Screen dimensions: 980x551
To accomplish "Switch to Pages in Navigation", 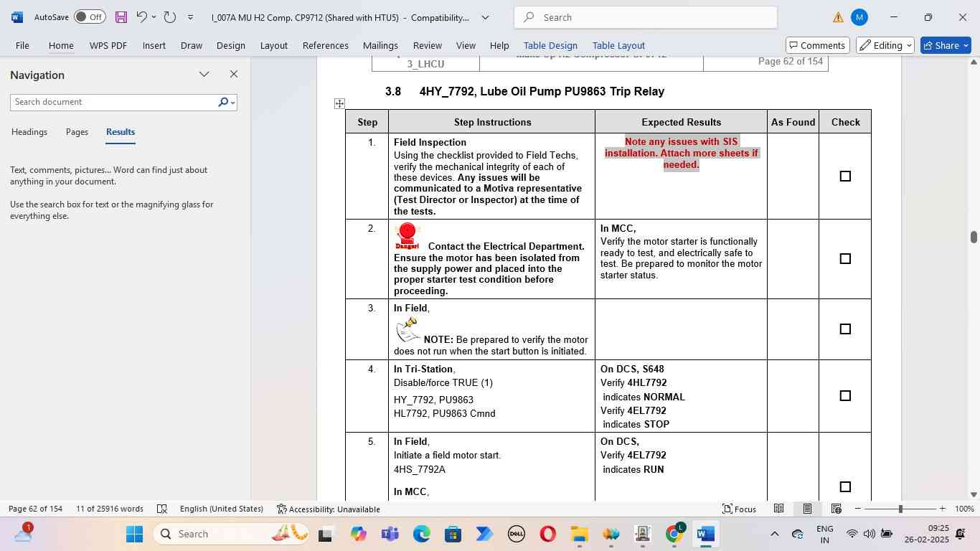I will [77, 132].
